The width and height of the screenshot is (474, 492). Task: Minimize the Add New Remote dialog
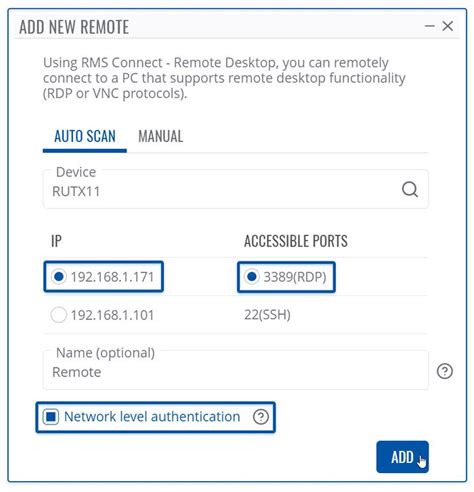(x=430, y=26)
